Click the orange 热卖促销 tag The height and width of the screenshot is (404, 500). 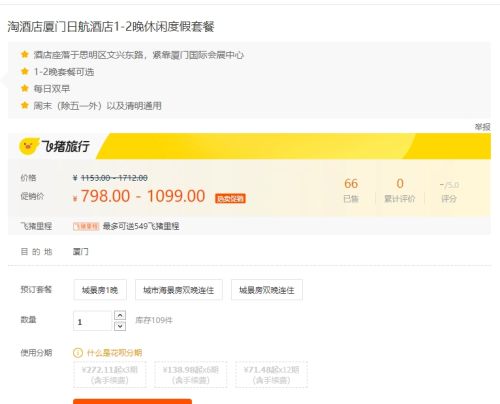point(230,199)
